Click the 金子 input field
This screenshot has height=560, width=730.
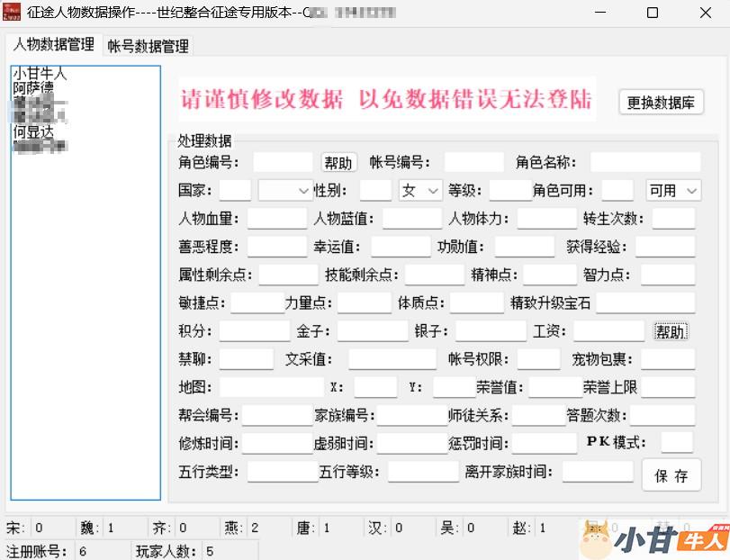click(373, 331)
